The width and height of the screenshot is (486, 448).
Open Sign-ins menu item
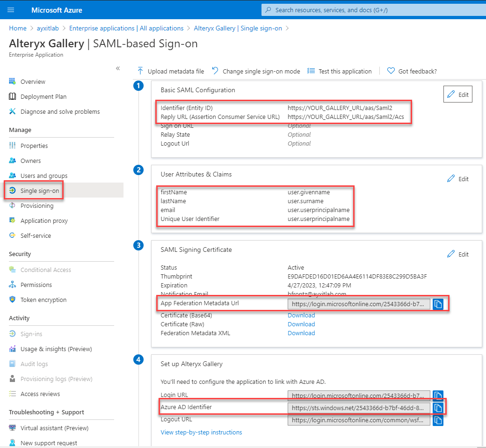point(31,334)
